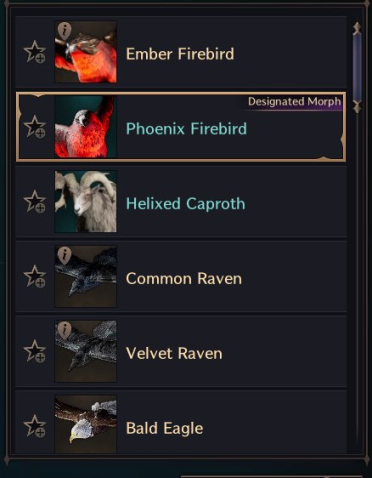Click the scrollbar up arrow at top
Image resolution: width=372 pixels, height=478 pixels.
point(357,28)
